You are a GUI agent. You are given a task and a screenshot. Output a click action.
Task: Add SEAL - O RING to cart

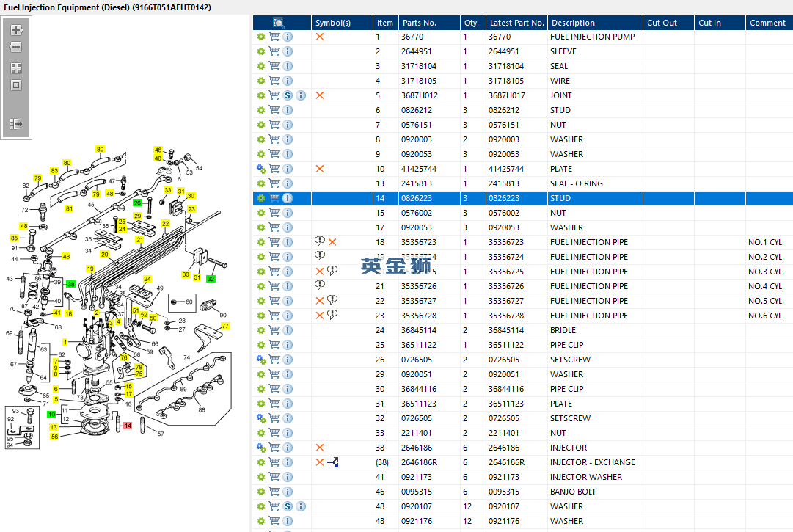pyautogui.click(x=274, y=183)
